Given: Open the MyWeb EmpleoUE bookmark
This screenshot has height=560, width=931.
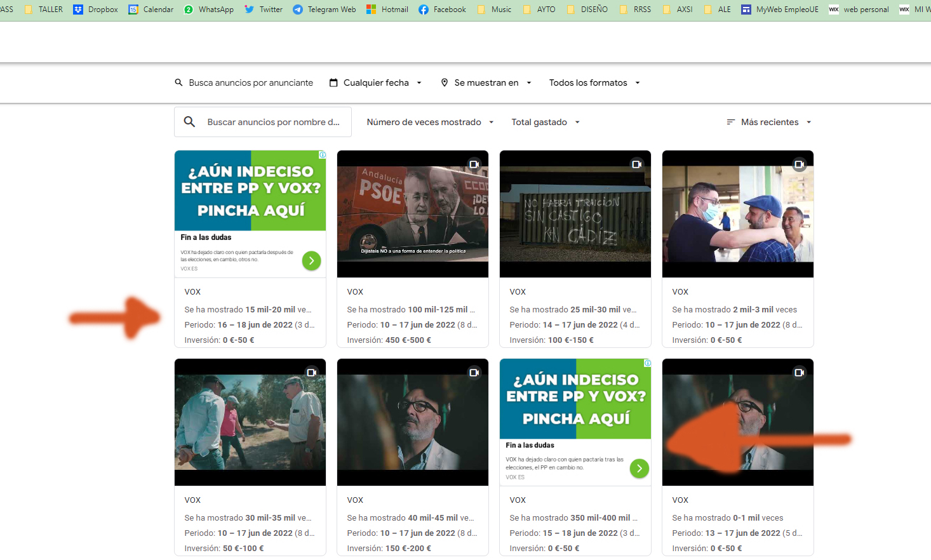Looking at the screenshot, I should 780,10.
